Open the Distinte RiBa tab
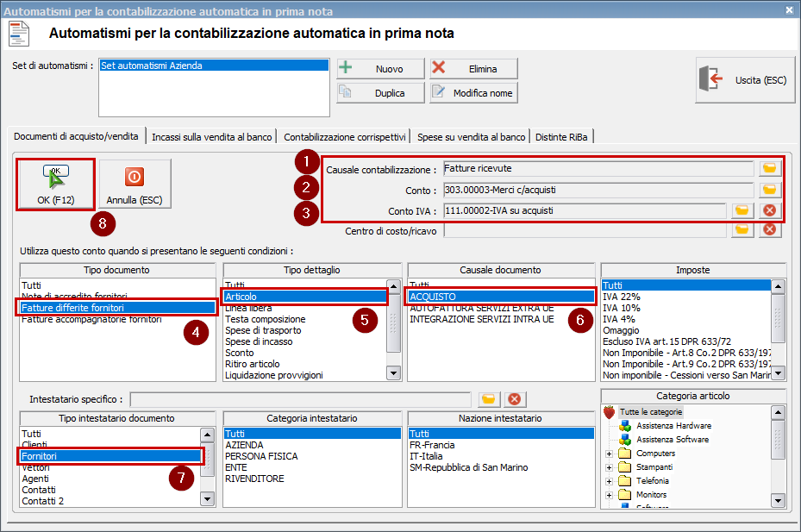This screenshot has height=532, width=801. [561, 137]
